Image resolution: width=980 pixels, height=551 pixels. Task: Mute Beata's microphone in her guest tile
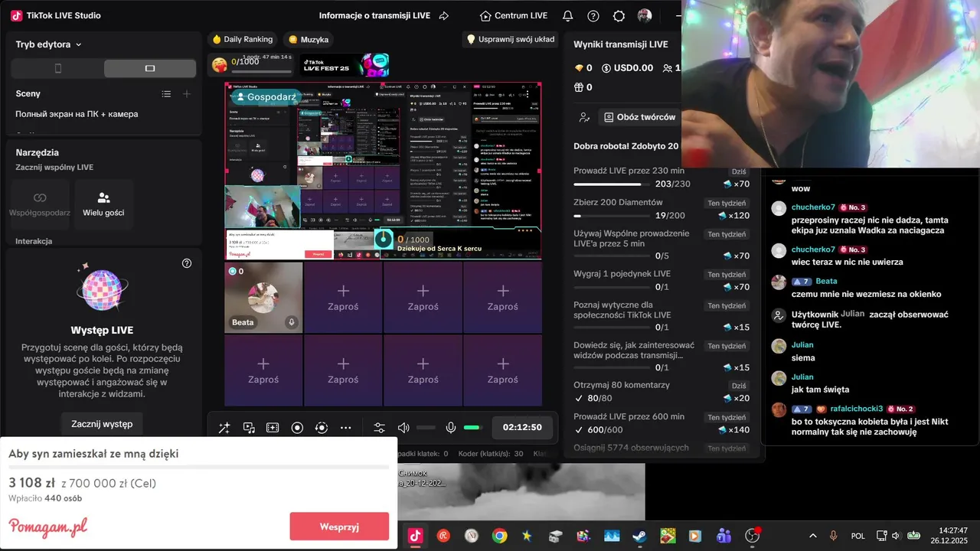point(291,322)
